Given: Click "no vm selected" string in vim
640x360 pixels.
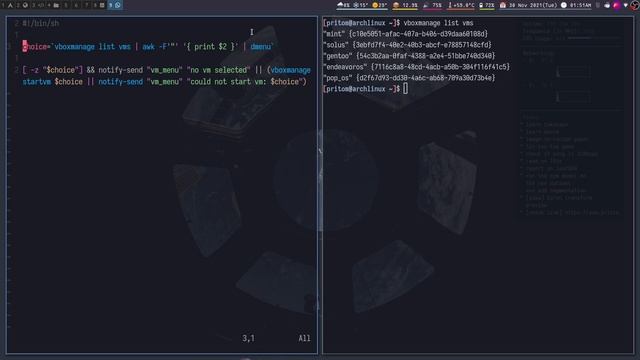Looking at the screenshot, I should pyautogui.click(x=219, y=70).
